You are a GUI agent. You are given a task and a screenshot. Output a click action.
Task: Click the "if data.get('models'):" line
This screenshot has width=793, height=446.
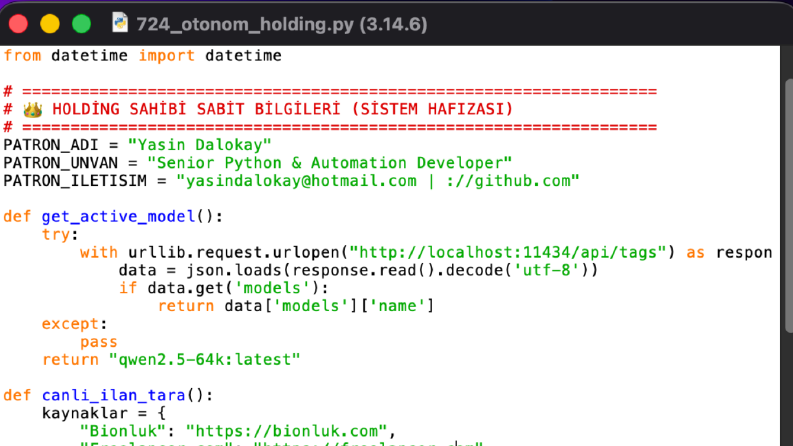pos(224,288)
